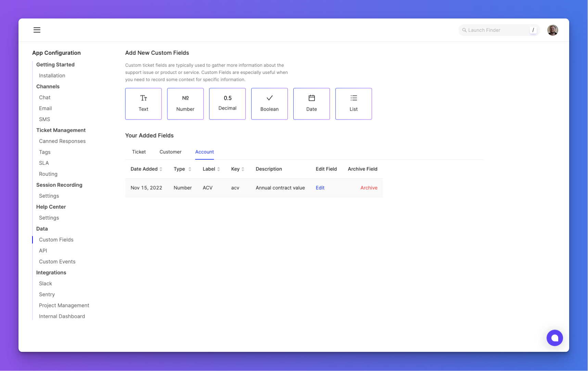Screen dimensions: 588x371
Task: Open Installation in sidebar
Action: [x=52, y=75]
